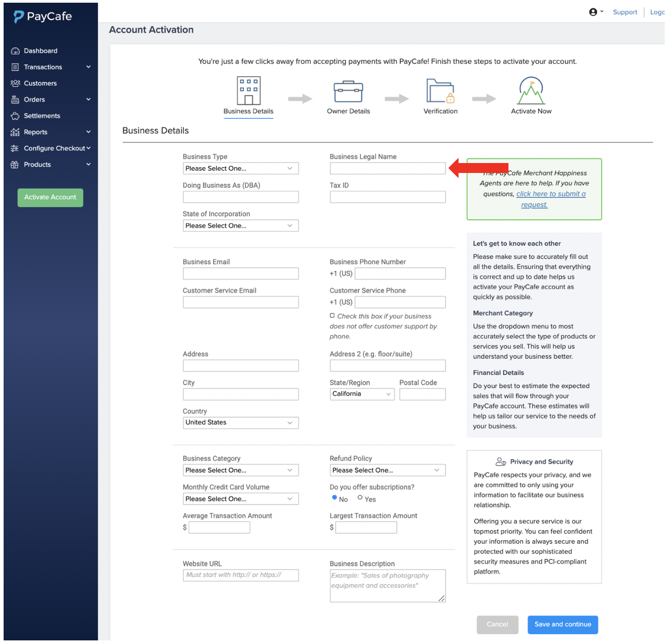The width and height of the screenshot is (671, 644).
Task: Click the Business Legal Name field
Action: [x=388, y=168]
